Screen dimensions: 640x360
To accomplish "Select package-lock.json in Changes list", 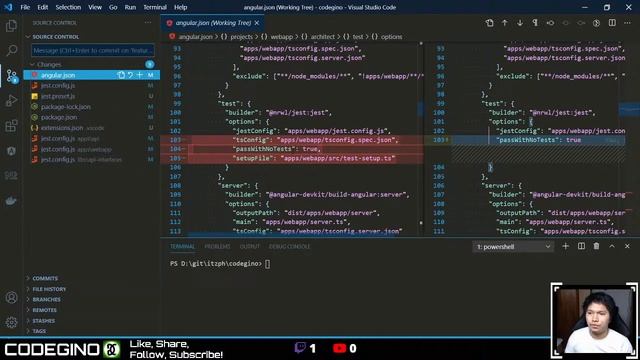I will coord(92,107).
